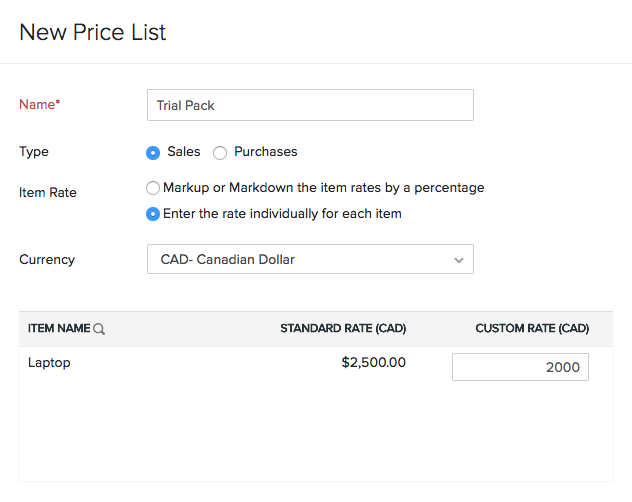
Task: Choose Markup or Markdown by a percentage
Action: click(x=153, y=188)
